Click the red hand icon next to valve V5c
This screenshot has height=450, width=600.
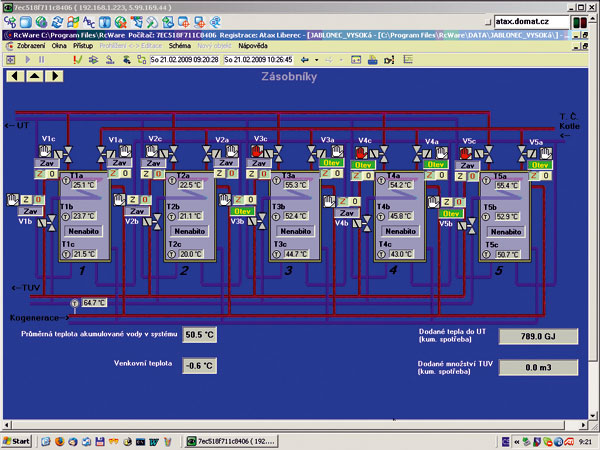[x=465, y=153]
